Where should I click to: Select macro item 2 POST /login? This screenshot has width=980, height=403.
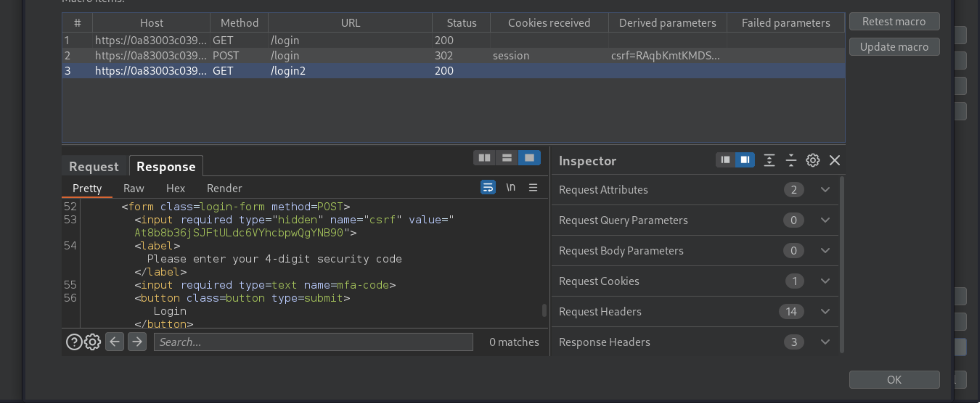pos(454,56)
